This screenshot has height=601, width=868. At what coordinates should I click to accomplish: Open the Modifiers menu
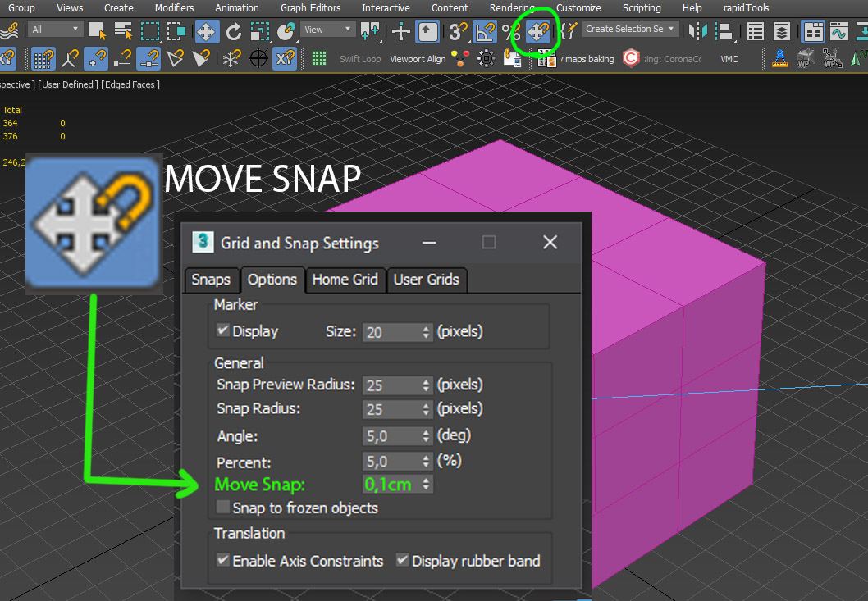(174, 8)
